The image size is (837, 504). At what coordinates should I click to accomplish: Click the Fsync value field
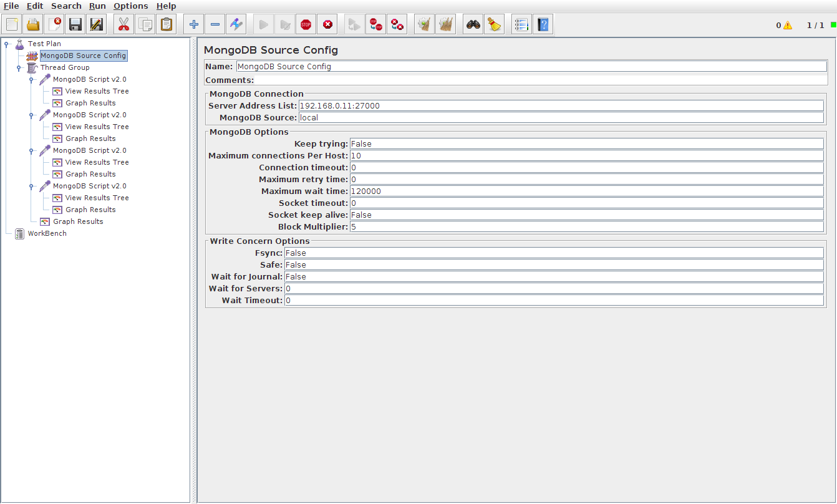point(554,253)
